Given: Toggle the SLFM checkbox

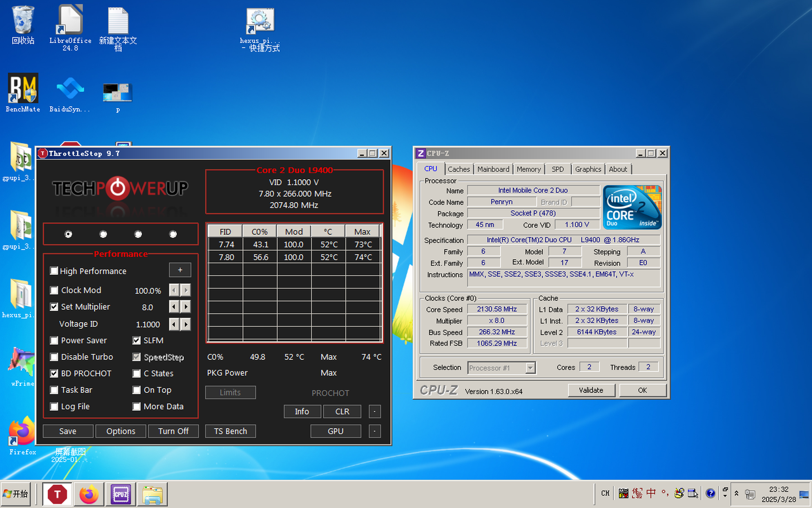Looking at the screenshot, I should pos(137,340).
